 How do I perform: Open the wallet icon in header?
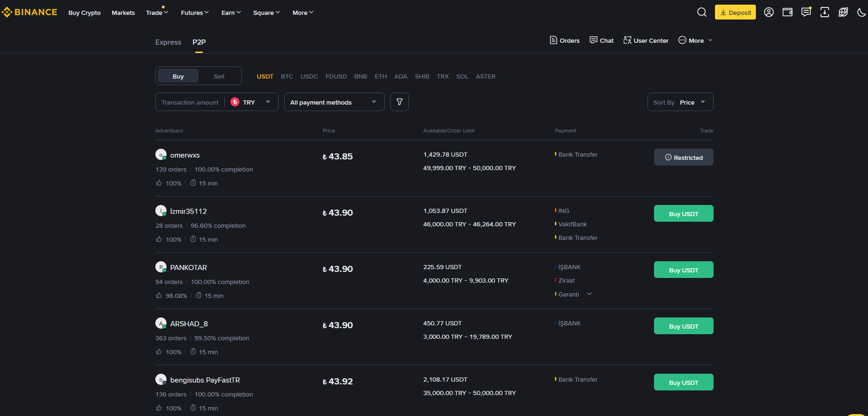coord(788,13)
